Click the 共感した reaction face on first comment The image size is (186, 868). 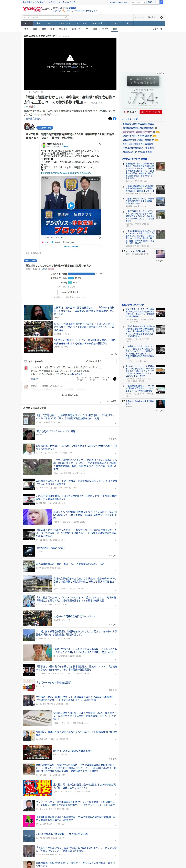[x=77, y=379]
